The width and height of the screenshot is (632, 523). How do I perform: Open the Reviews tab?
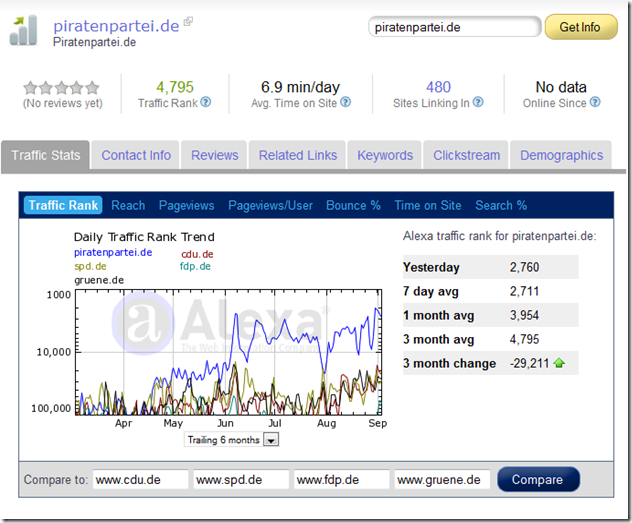[214, 155]
